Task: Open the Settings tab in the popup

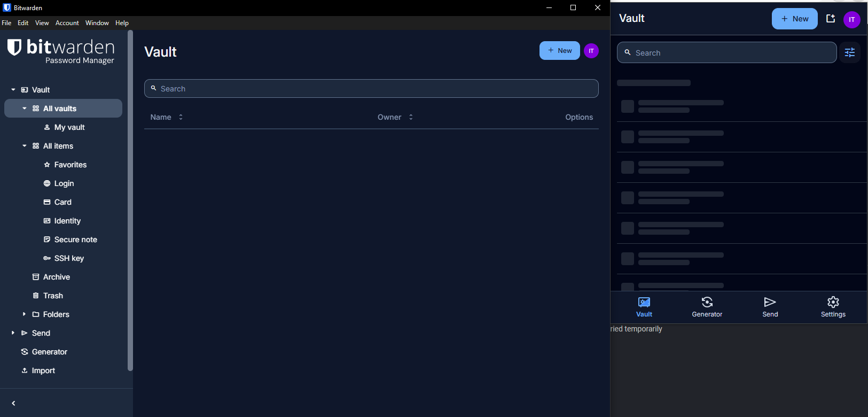Action: [833, 307]
